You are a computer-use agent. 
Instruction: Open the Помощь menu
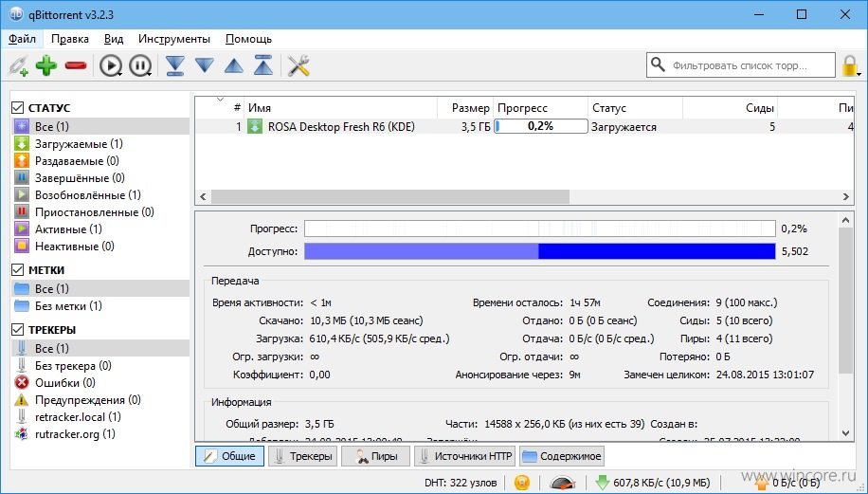tap(248, 39)
